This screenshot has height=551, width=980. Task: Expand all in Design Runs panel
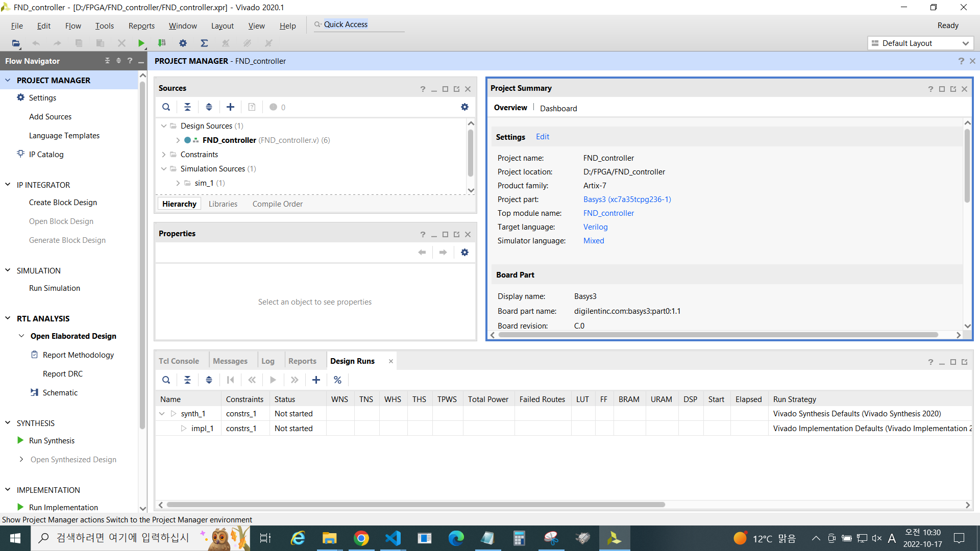(x=209, y=380)
